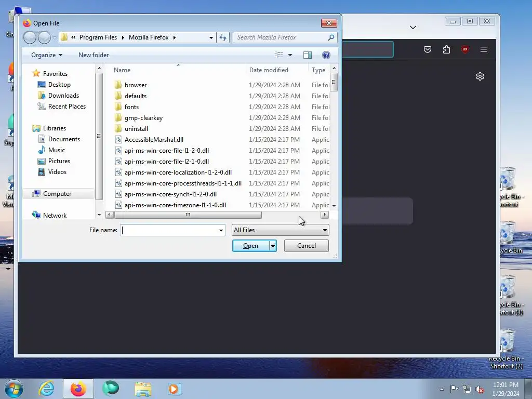Click the Windows Start orb

[x=14, y=389]
